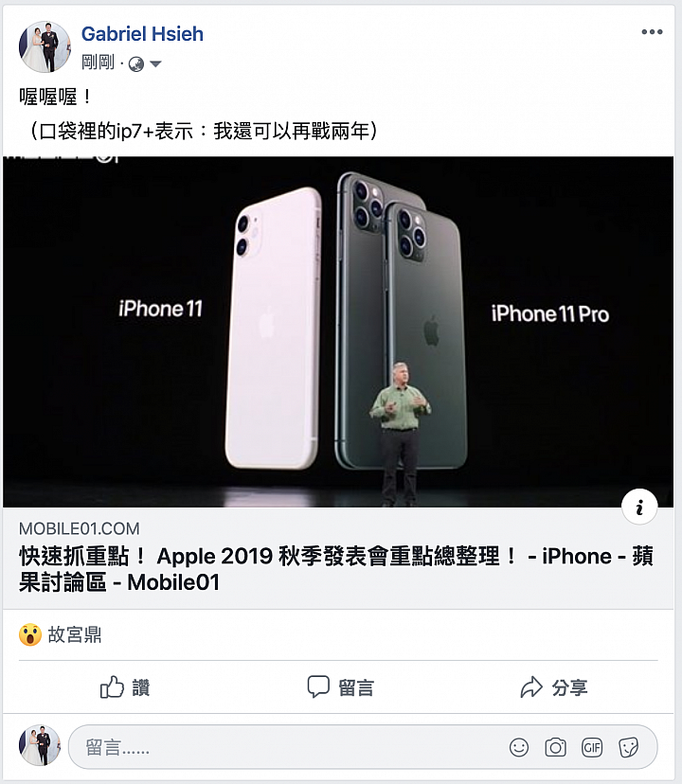
Task: Show link info via the i icon
Action: point(639,507)
